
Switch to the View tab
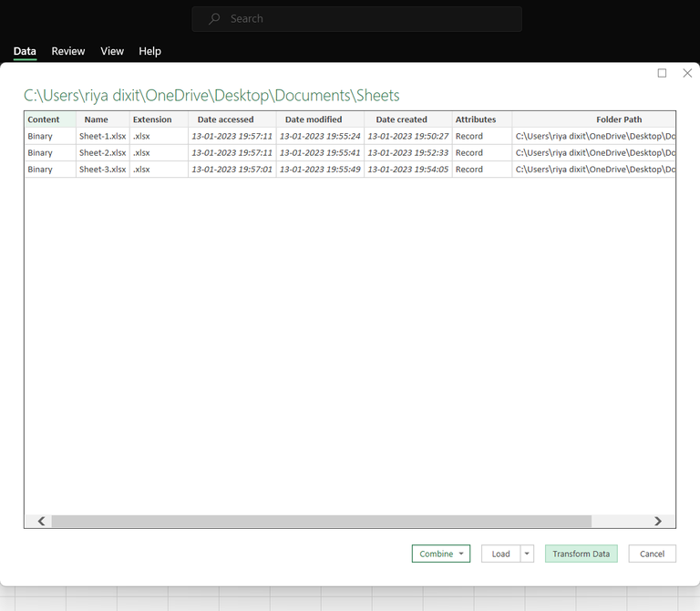pos(112,51)
